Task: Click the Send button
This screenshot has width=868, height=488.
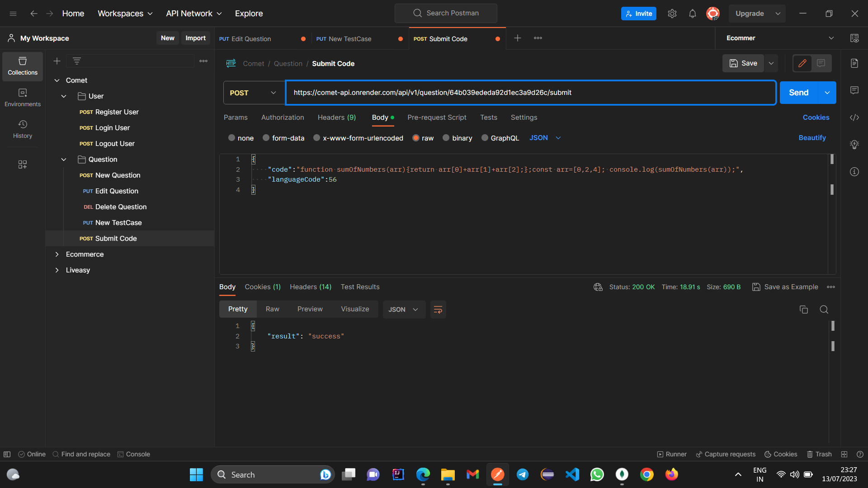Action: click(x=798, y=93)
